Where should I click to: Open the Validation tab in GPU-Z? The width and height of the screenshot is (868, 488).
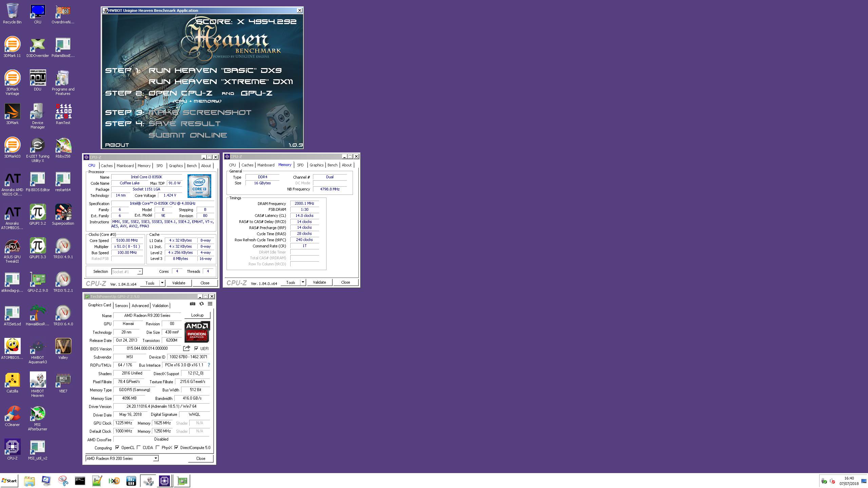coord(160,306)
